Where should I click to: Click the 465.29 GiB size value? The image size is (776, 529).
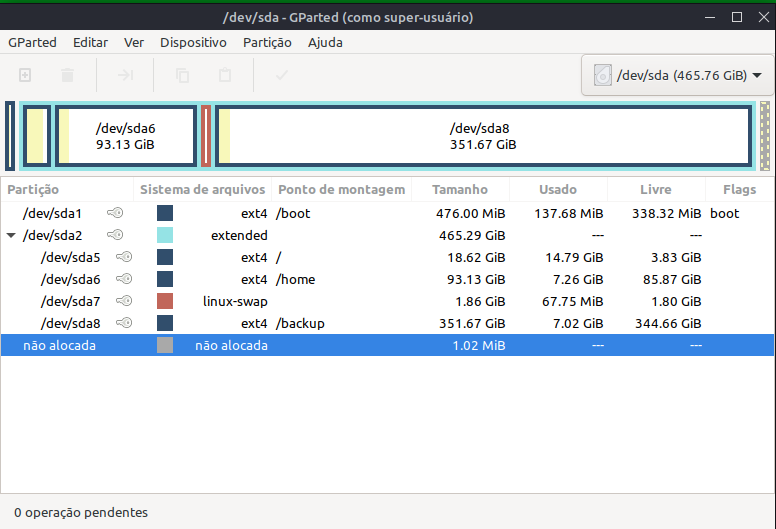(472, 236)
